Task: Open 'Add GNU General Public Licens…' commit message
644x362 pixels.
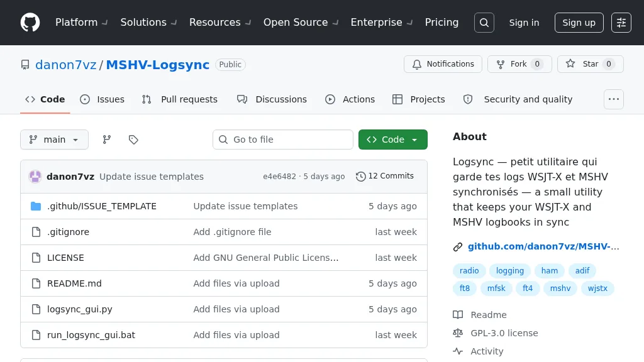Action: (266, 258)
